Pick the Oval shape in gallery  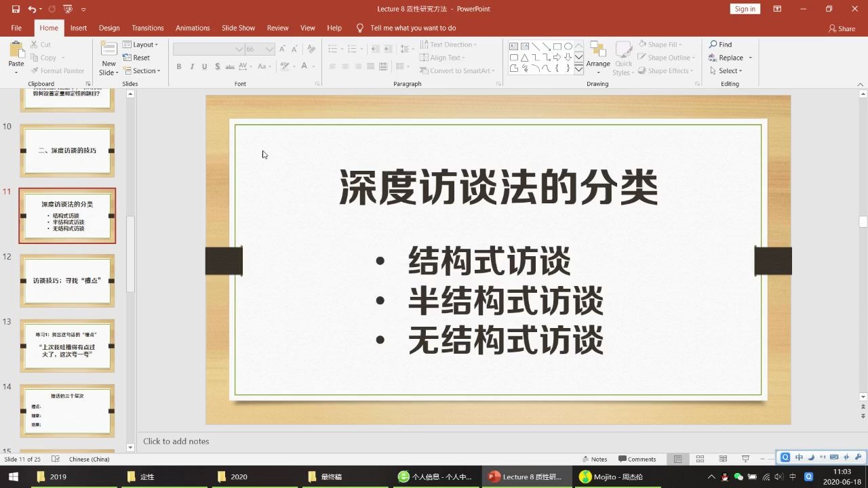(568, 47)
